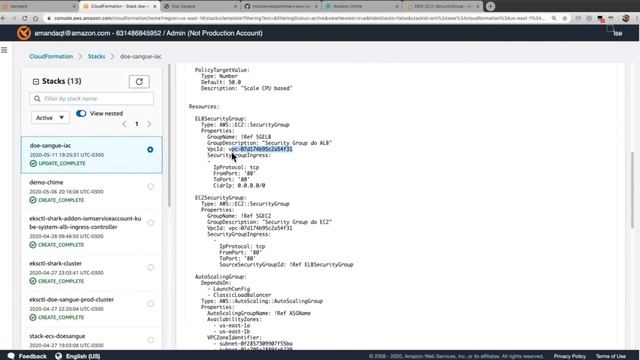
Task: Click CREATE_COMPLETE status icon of demo-chime
Action: [x=33, y=200]
